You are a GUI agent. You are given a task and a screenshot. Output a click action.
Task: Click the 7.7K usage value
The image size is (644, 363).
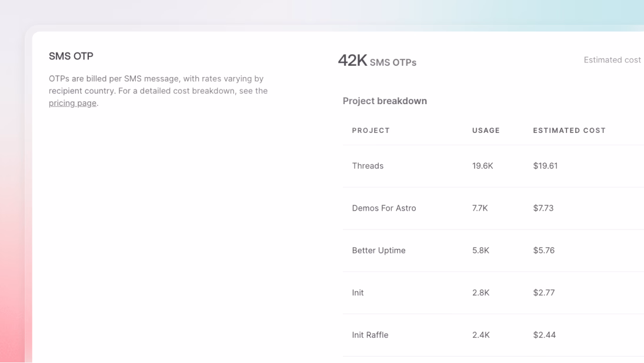point(480,208)
